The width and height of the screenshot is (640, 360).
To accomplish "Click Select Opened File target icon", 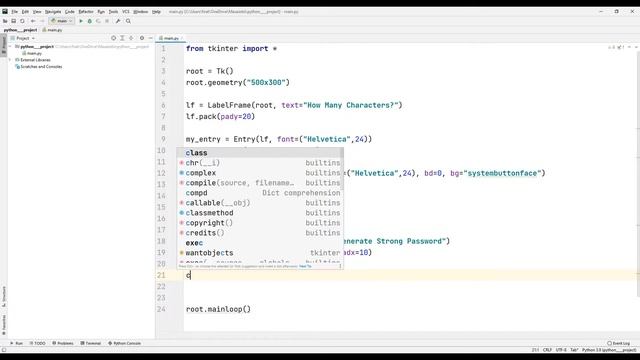I will point(113,38).
